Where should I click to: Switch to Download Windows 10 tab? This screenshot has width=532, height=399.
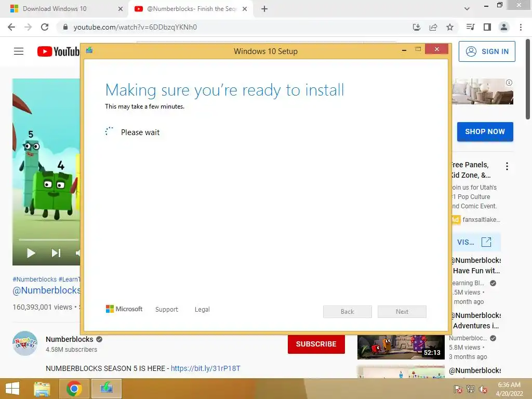coord(55,9)
